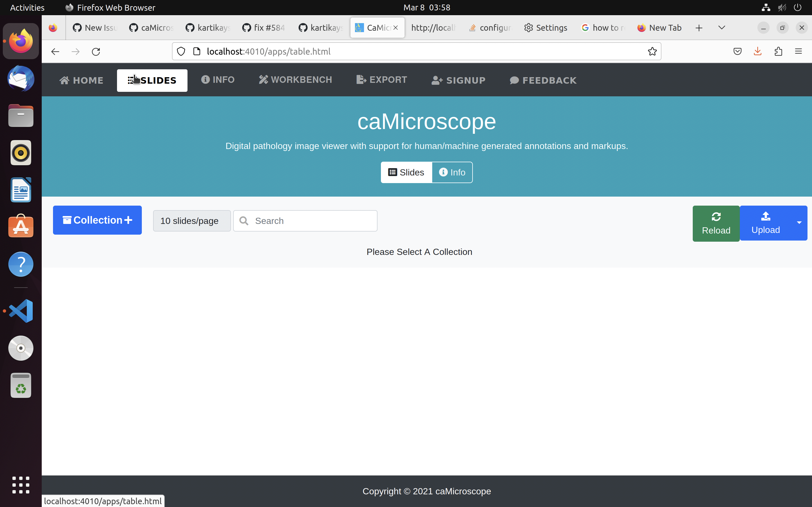Open the Firefox hamburger menu
812x507 pixels.
coord(798,51)
